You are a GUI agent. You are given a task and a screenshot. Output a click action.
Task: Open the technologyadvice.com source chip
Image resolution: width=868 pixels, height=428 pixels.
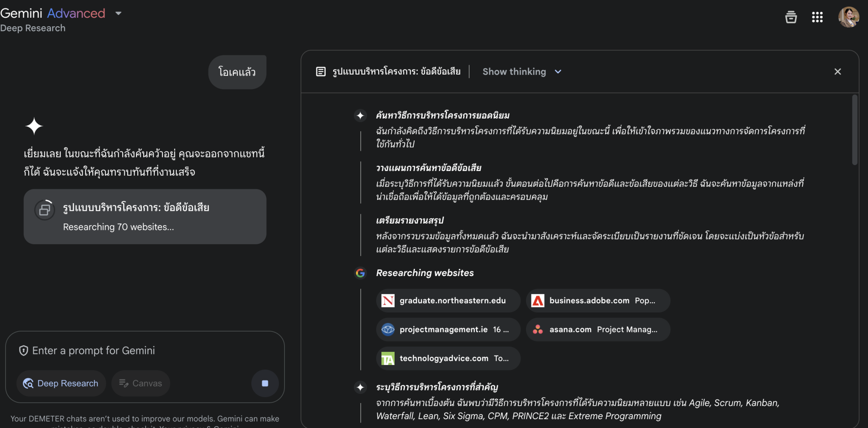[x=448, y=358]
